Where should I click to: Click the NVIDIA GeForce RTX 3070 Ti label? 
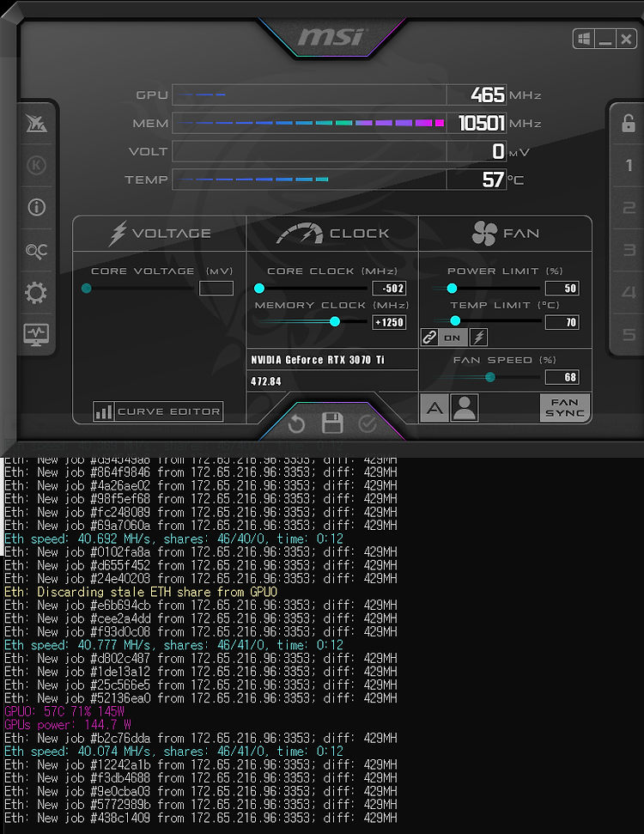[x=318, y=360]
